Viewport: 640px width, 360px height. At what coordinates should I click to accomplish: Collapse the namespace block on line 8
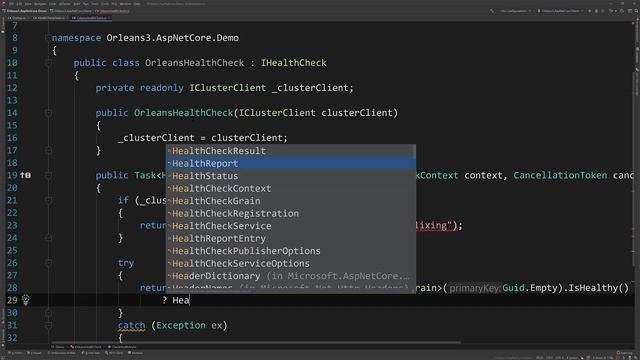click(x=48, y=38)
